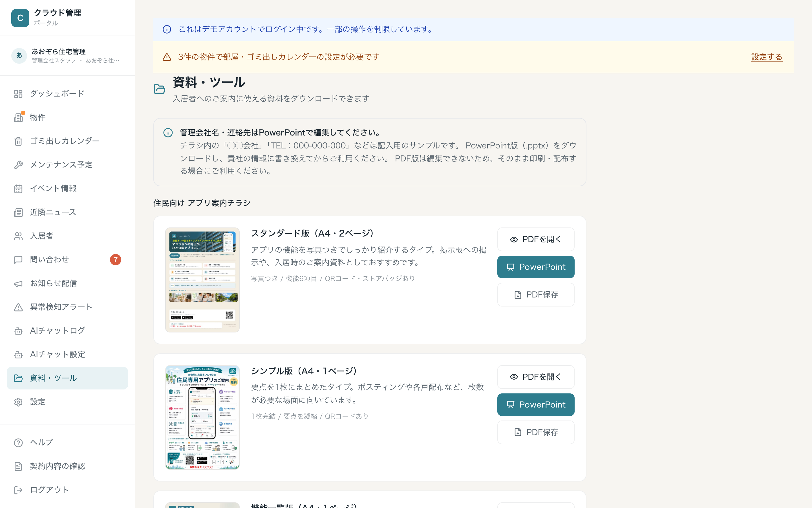Open the 異常検知アラート menu label
The height and width of the screenshot is (508, 812).
[61, 307]
